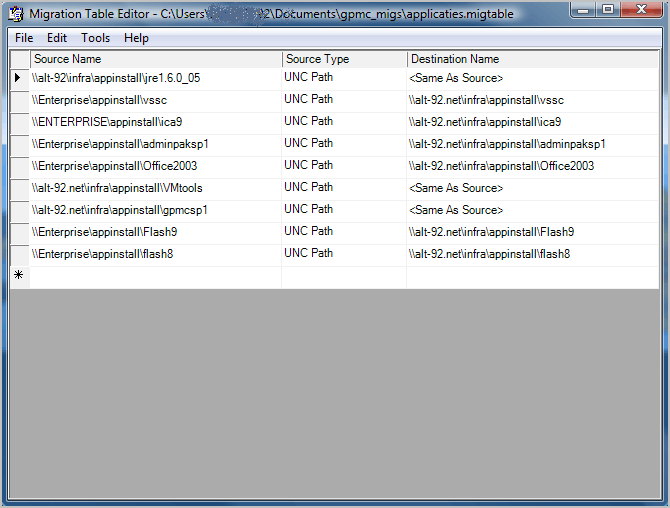This screenshot has height=508, width=670.
Task: Select Same As Source destination for gpmcsp1
Action: (533, 211)
